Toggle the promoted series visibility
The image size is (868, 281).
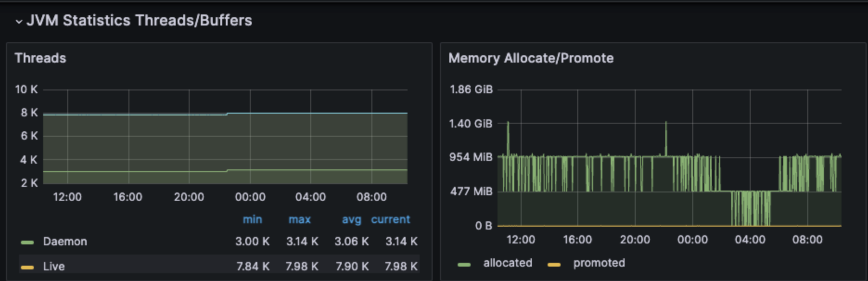click(x=599, y=263)
